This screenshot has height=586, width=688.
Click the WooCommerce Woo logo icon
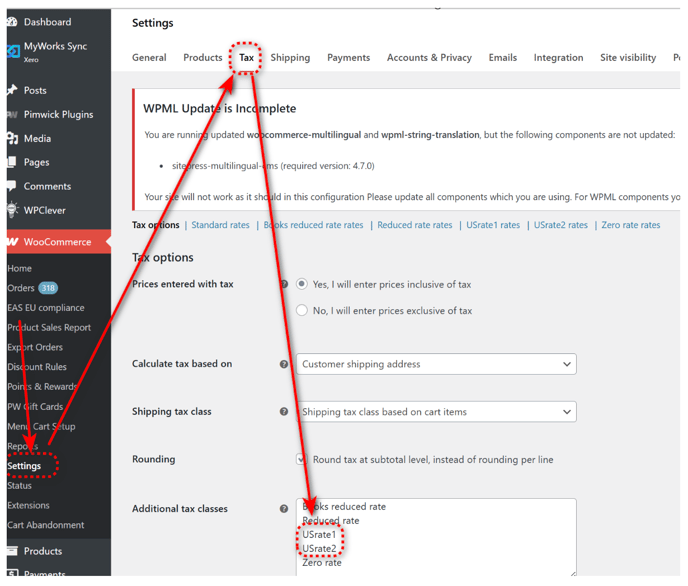click(13, 242)
